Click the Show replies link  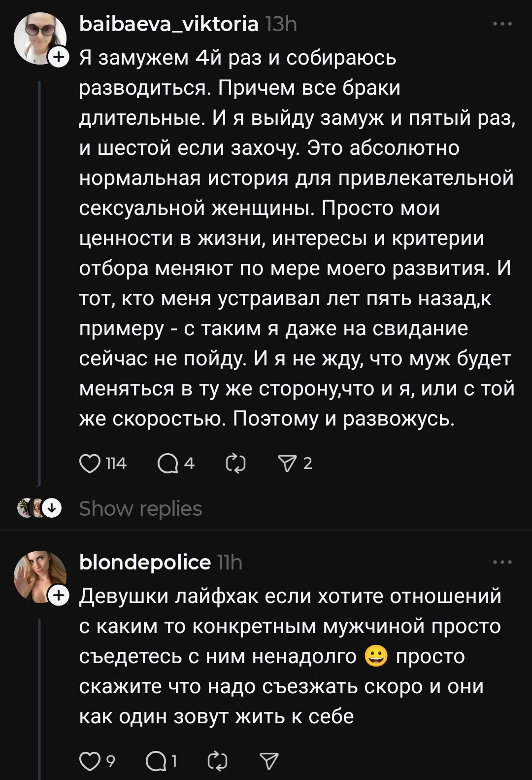click(x=140, y=509)
